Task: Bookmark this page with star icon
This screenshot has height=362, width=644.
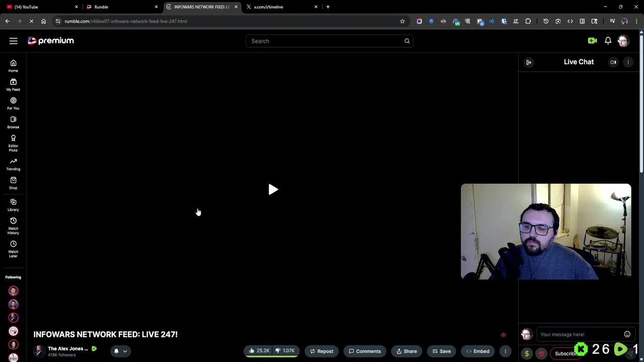Action: click(x=402, y=21)
